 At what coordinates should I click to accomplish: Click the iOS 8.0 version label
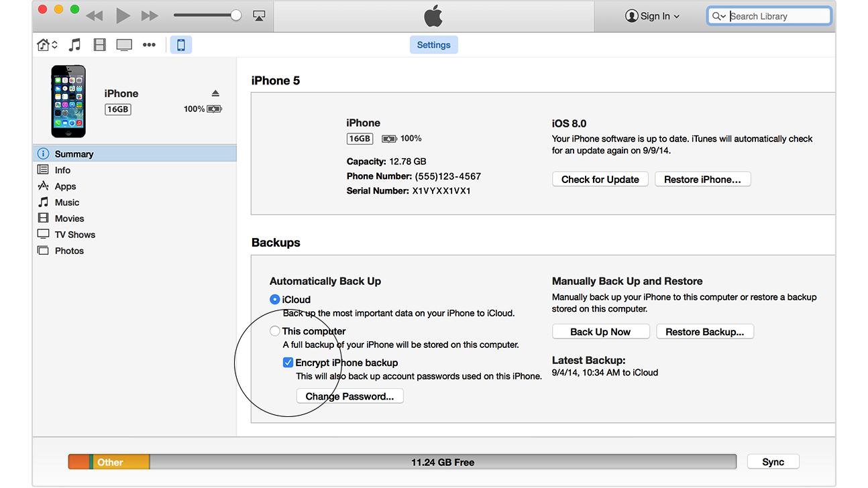569,123
